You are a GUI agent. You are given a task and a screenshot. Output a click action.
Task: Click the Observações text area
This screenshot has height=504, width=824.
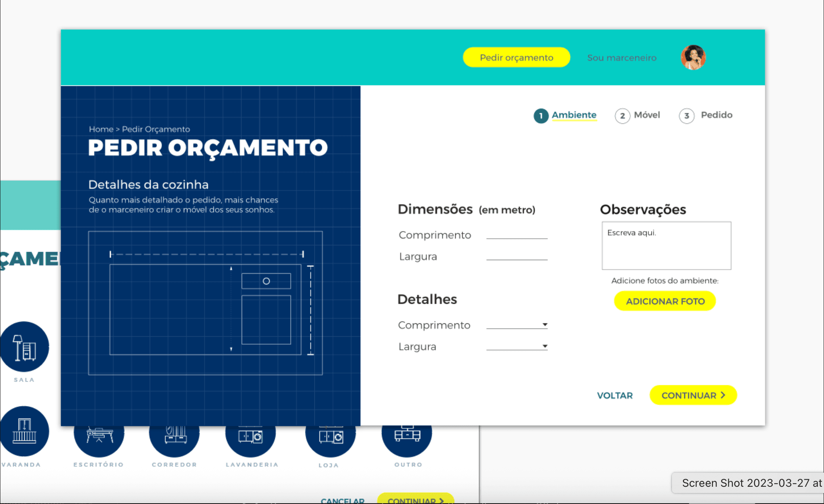(x=666, y=246)
